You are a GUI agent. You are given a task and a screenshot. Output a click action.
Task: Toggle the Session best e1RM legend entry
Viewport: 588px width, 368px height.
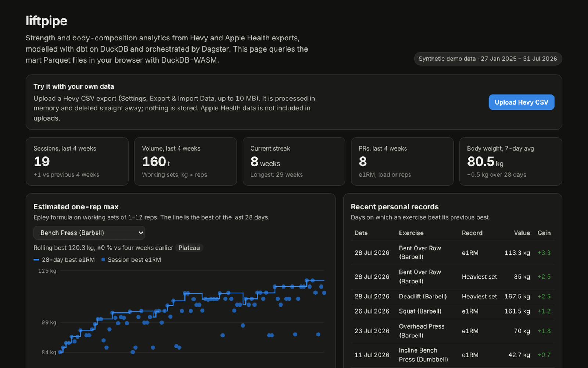tap(131, 260)
